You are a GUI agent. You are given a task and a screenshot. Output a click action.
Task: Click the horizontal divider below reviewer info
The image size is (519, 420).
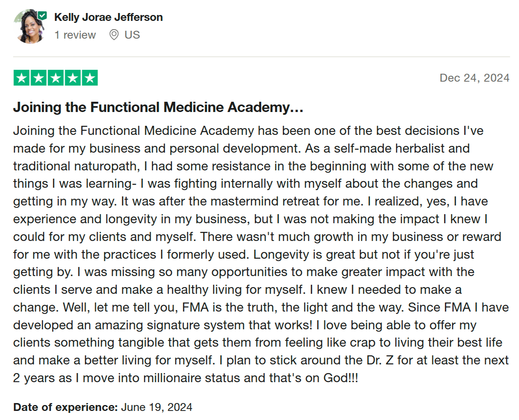pyautogui.click(x=261, y=57)
